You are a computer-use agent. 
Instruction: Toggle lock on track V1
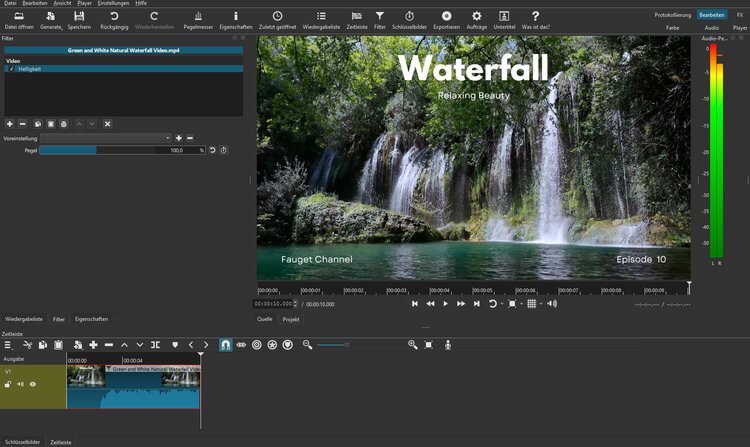8,384
